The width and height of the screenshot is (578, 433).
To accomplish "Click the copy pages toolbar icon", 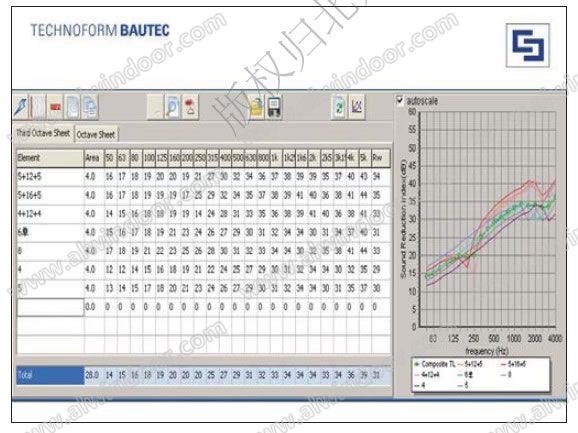I will (x=90, y=107).
